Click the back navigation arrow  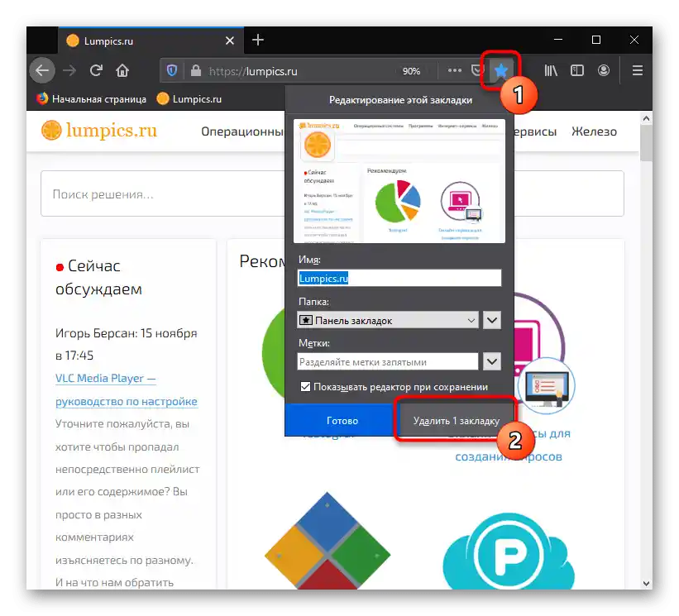point(42,70)
